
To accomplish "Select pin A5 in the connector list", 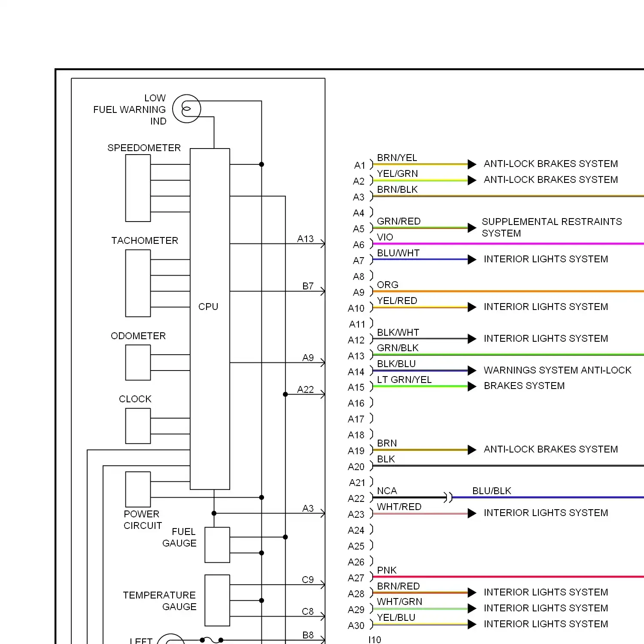I will tap(359, 229).
